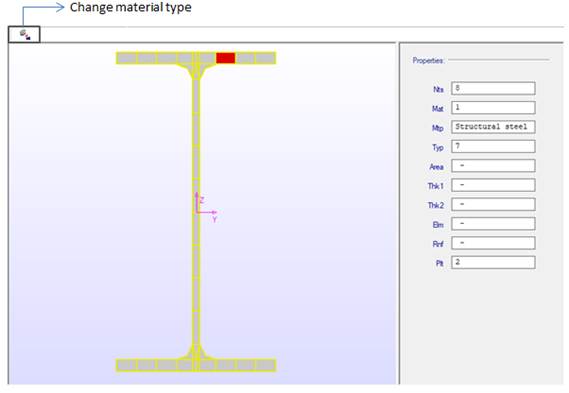The image size is (569, 393).
Task: Click the Z axis arrow of the coordinate marker
Action: [x=197, y=201]
